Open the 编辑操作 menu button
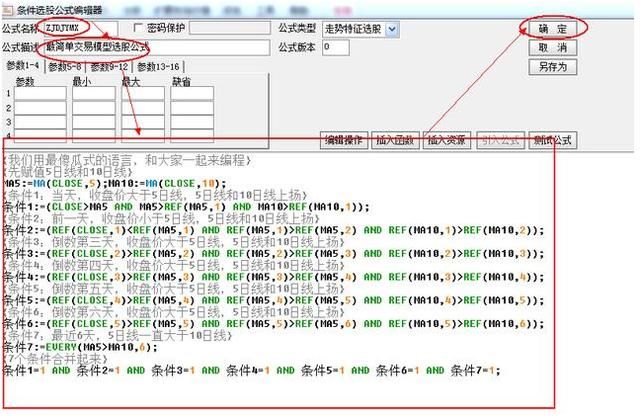Viewport: 640px width, 418px height. (x=345, y=141)
